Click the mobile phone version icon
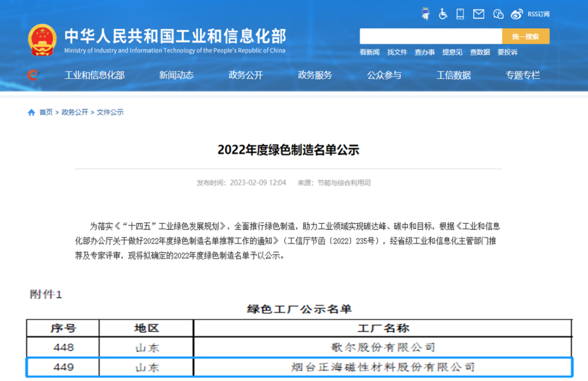Viewport: 588px width, 381px height. click(x=460, y=14)
